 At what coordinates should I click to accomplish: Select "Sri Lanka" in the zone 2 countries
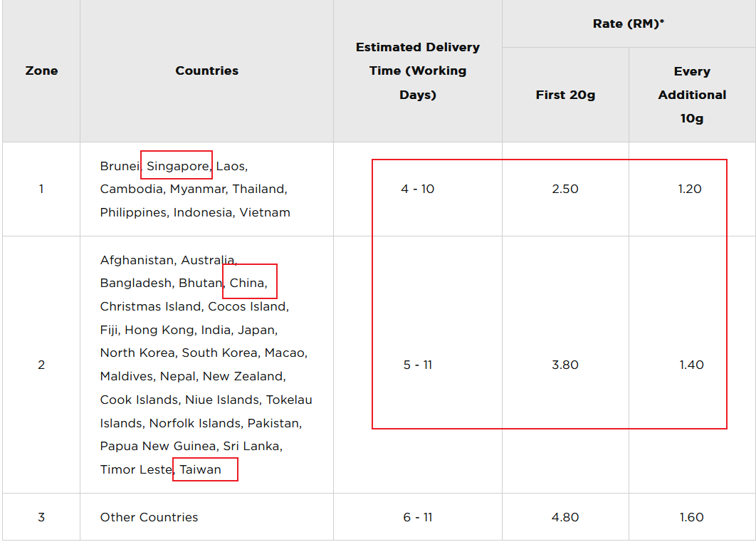[x=251, y=446]
